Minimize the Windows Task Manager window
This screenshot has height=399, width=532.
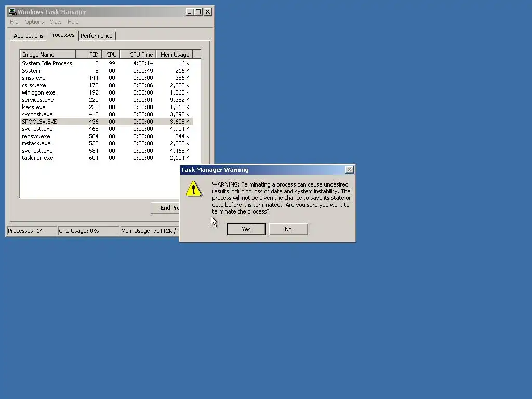coord(190,12)
